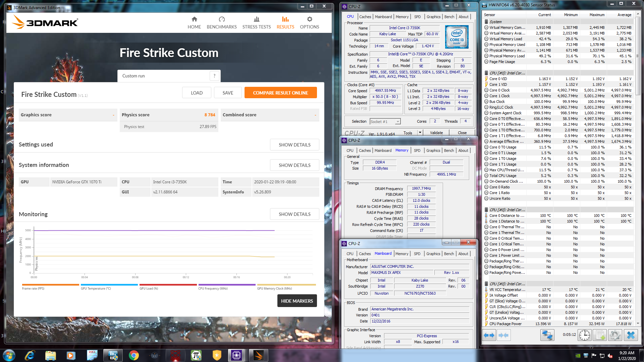Open HWiNFO sensor settings gear
The width and height of the screenshot is (644, 362).
point(615,335)
